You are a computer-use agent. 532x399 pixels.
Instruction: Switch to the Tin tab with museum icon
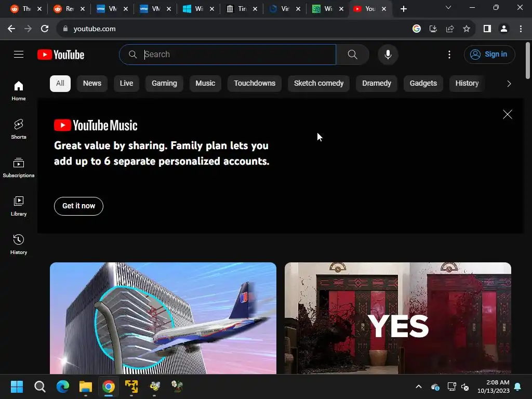[241, 9]
